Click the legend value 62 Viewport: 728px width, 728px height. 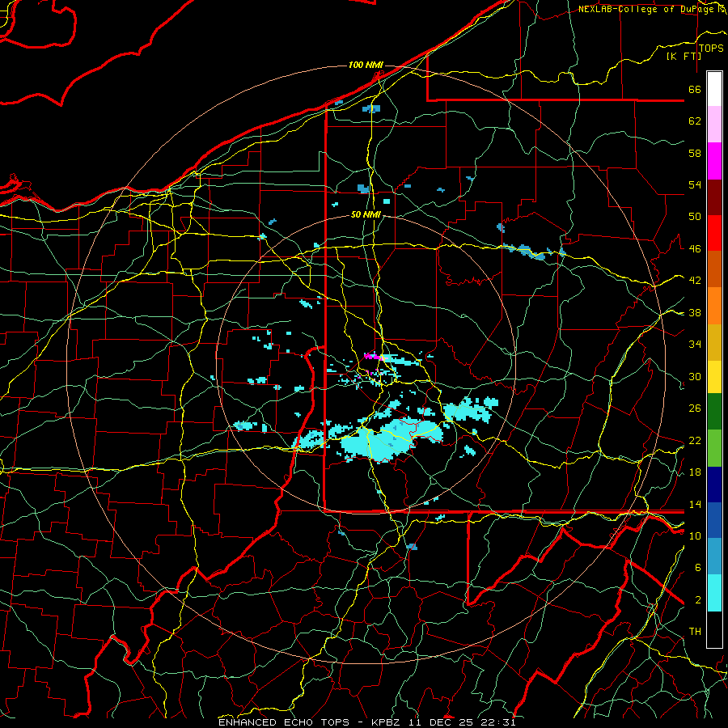(x=695, y=121)
